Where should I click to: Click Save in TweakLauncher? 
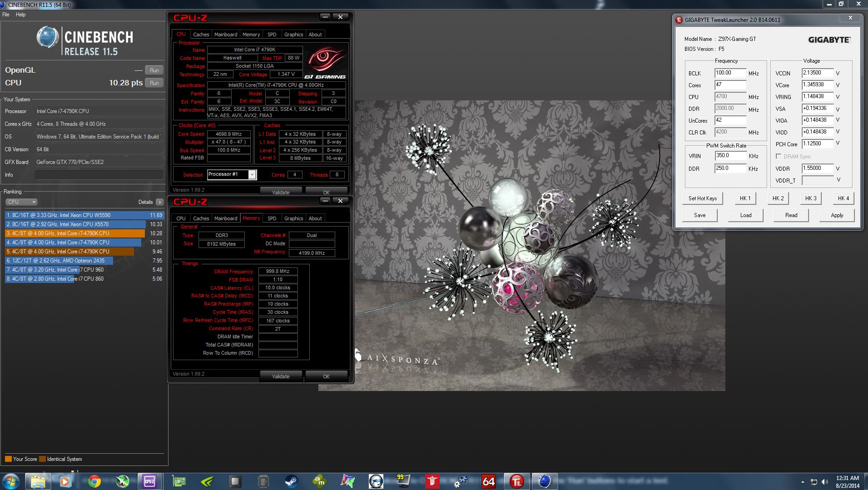[700, 215]
